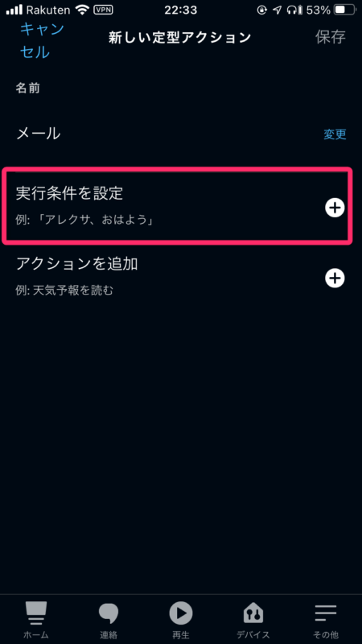Open the 再生 play icon
The height and width of the screenshot is (644, 362).
(x=181, y=613)
